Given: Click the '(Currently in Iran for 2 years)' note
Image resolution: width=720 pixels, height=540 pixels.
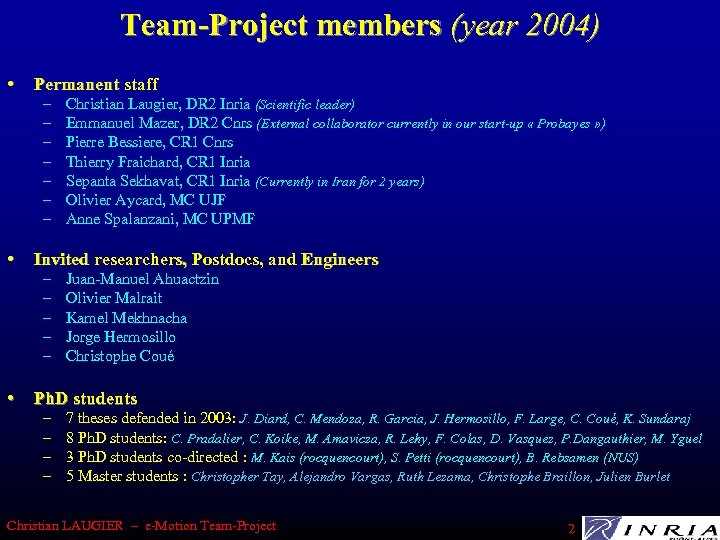Looking at the screenshot, I should (340, 182).
